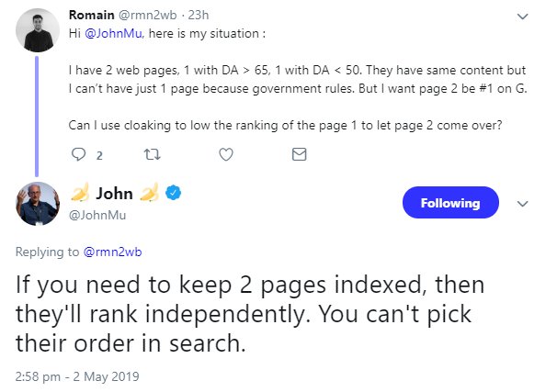Click the @JohnMu mention in Romain's tweet
The image size is (557, 392).
pos(113,33)
